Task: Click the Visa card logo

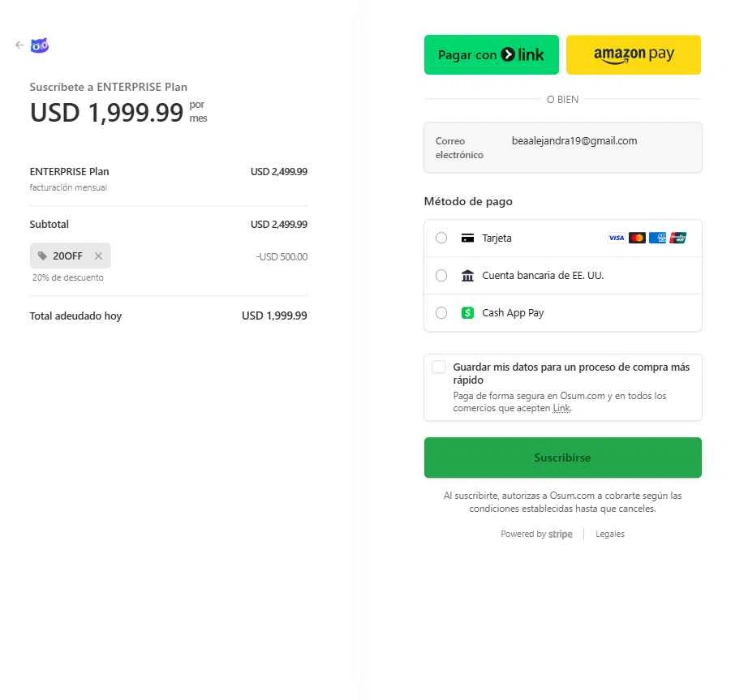Action: (617, 238)
